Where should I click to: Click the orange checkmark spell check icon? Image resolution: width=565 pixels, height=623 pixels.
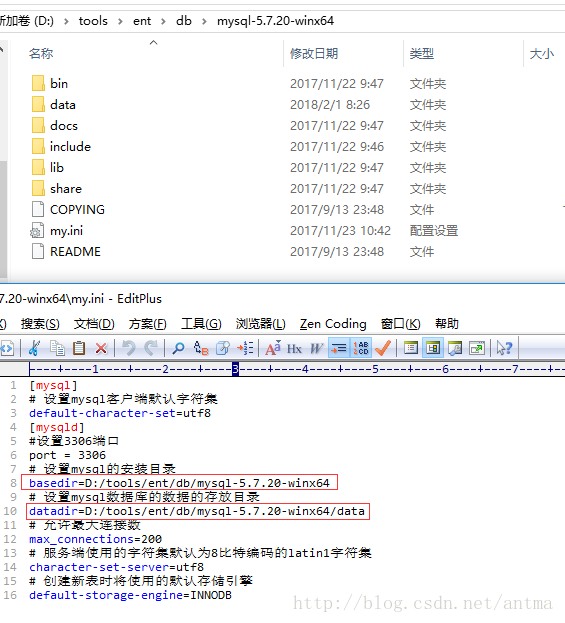(383, 348)
